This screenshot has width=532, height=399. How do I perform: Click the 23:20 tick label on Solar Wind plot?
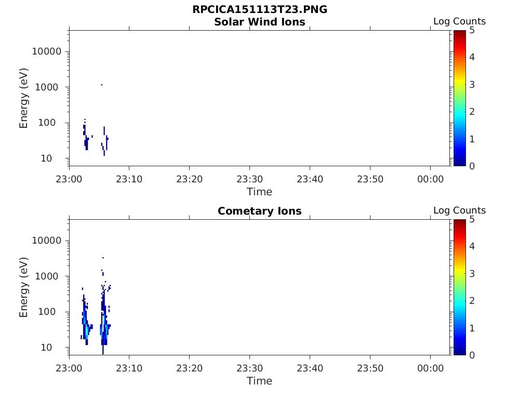coord(189,179)
